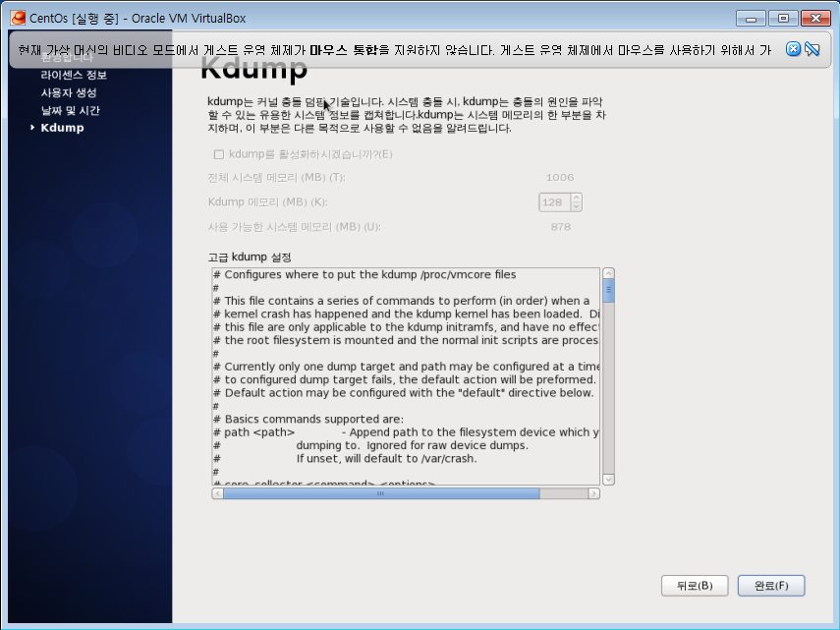Click the 고급 kdump 설정 label
The width and height of the screenshot is (840, 630).
pyautogui.click(x=250, y=258)
